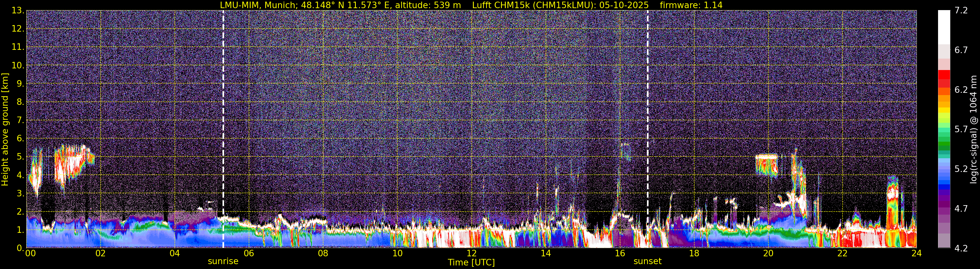
Task: Click the time axis tick '14'
Action: coord(545,254)
